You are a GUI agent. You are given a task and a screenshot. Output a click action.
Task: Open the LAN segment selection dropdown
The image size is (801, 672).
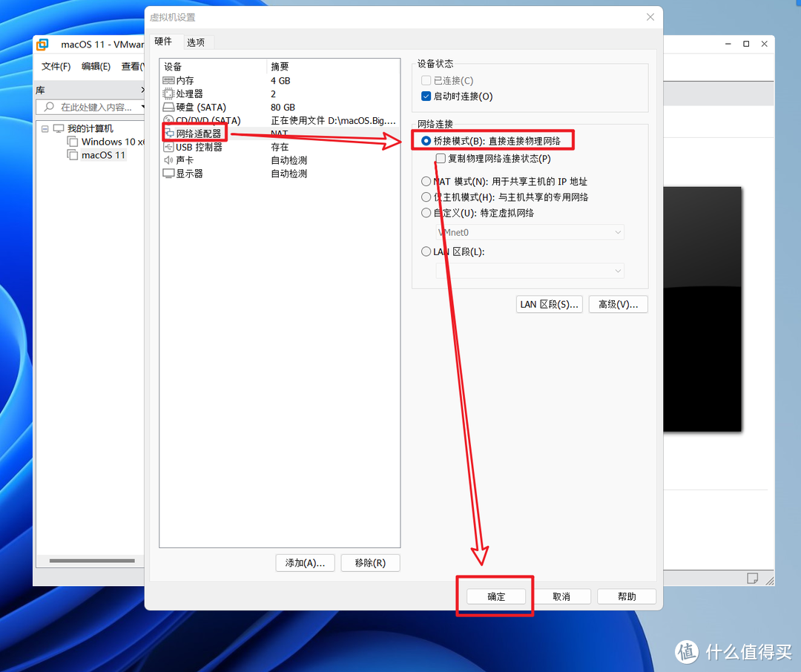[x=530, y=271]
